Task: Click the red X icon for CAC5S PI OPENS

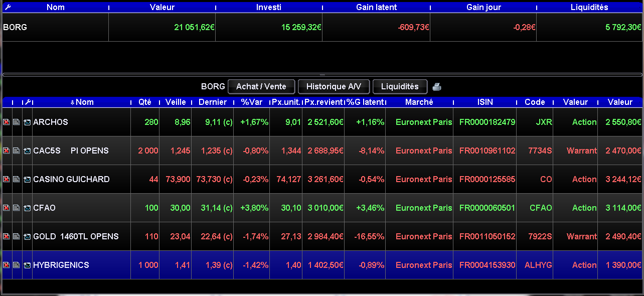Action: click(x=7, y=151)
